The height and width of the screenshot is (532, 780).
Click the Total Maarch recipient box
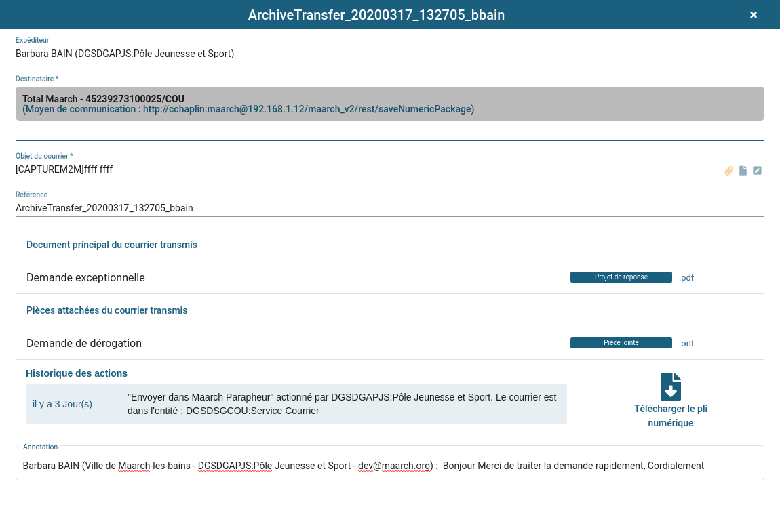(389, 104)
